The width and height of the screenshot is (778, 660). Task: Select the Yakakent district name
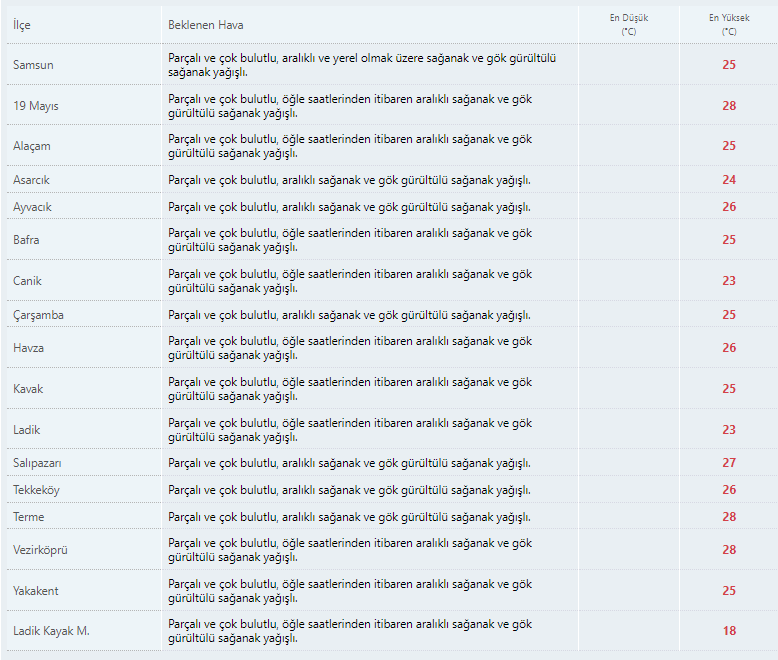click(36, 591)
